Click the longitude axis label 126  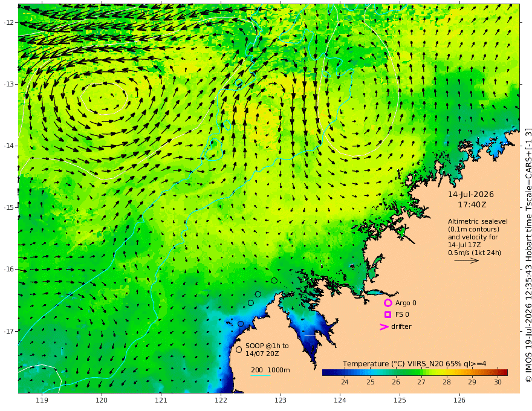point(459,400)
